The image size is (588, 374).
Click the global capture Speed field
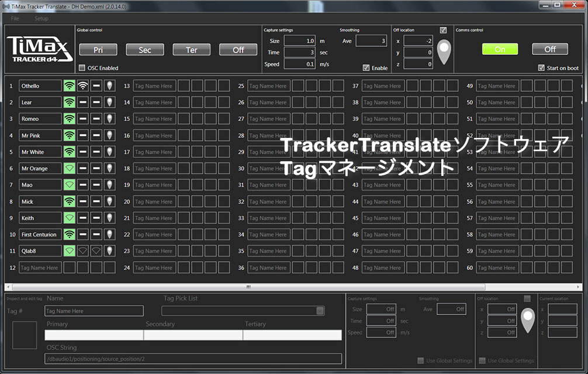(299, 64)
